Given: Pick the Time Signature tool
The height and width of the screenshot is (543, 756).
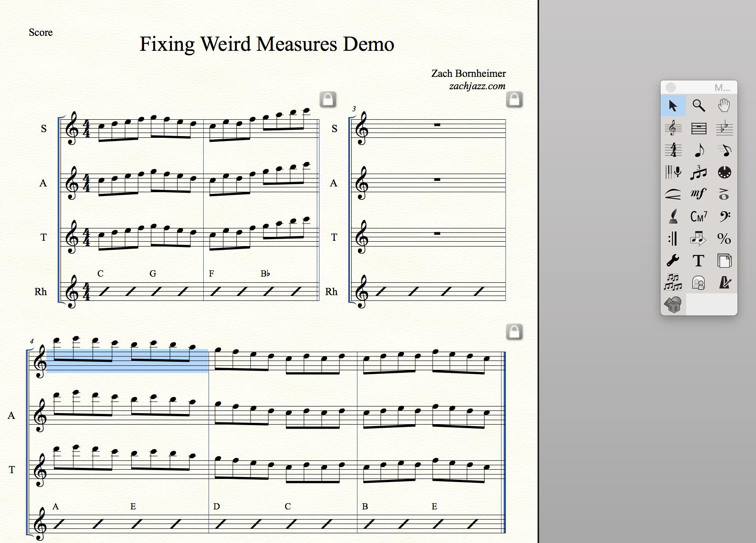Looking at the screenshot, I should pos(673,150).
